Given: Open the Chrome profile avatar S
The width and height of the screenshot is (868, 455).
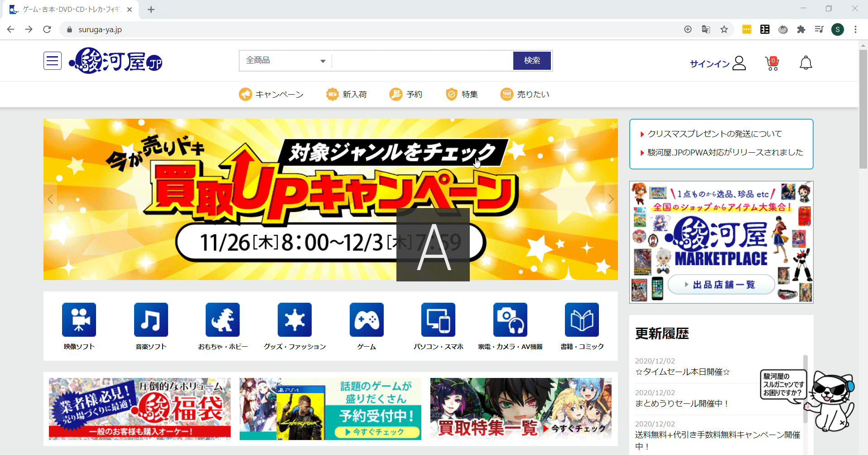Looking at the screenshot, I should coord(837,29).
